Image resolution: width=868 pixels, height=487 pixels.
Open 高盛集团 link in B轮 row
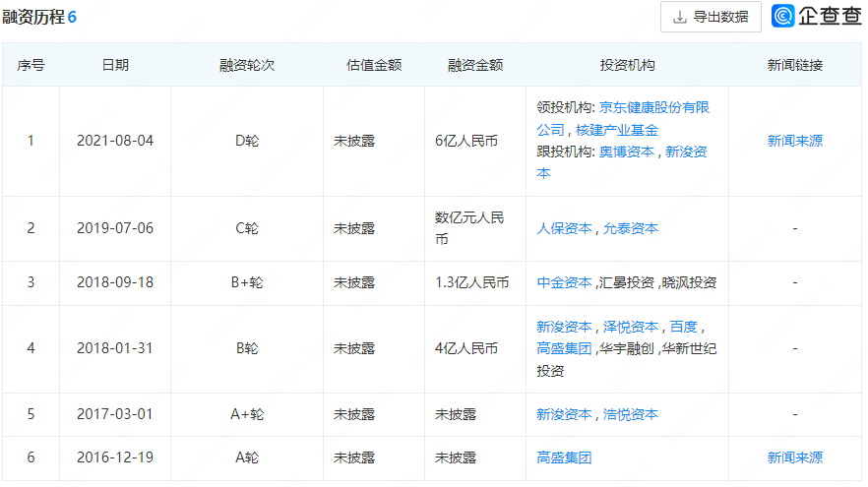564,348
